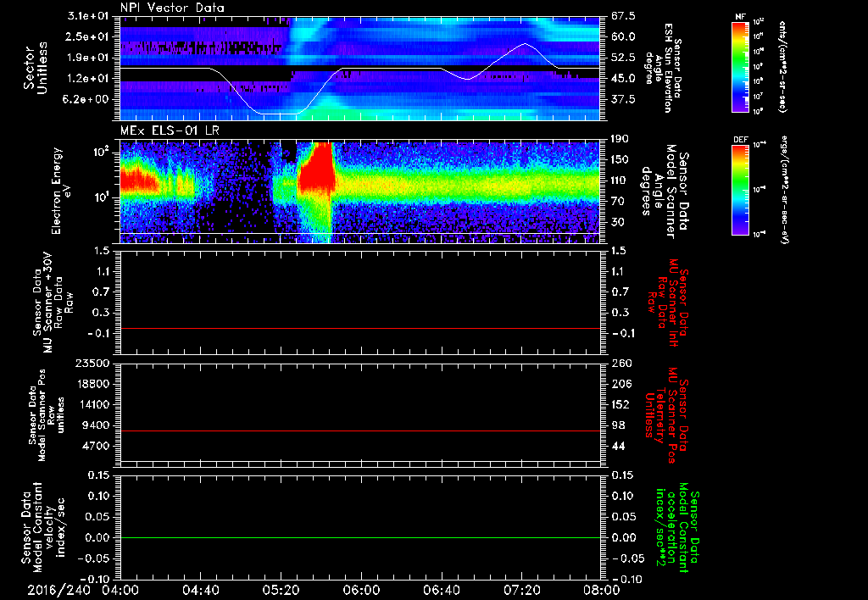Click the "DEF" color bar heading
Screen dimensions: 868x600
[x=740, y=140]
